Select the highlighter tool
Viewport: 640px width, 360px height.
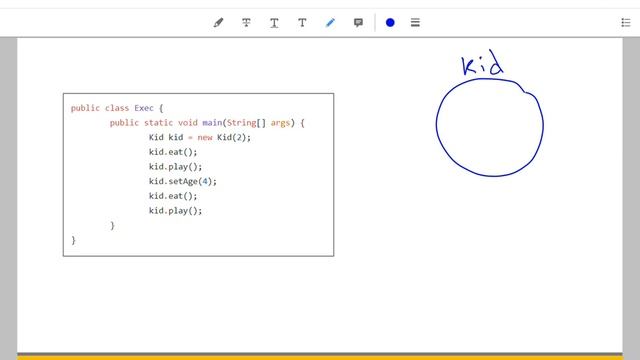218,22
